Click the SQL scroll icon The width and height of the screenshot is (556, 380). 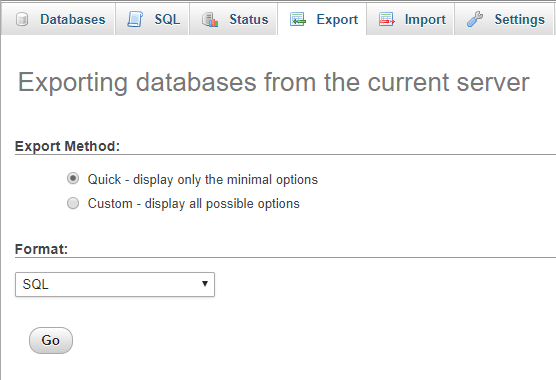135,19
